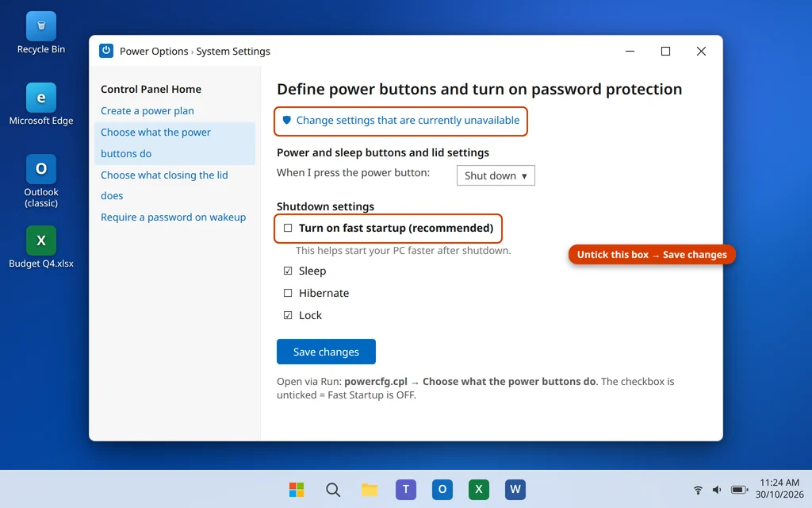This screenshot has height=508, width=812.
Task: Open Outlook (classic) desktop shortcut
Action: click(41, 181)
